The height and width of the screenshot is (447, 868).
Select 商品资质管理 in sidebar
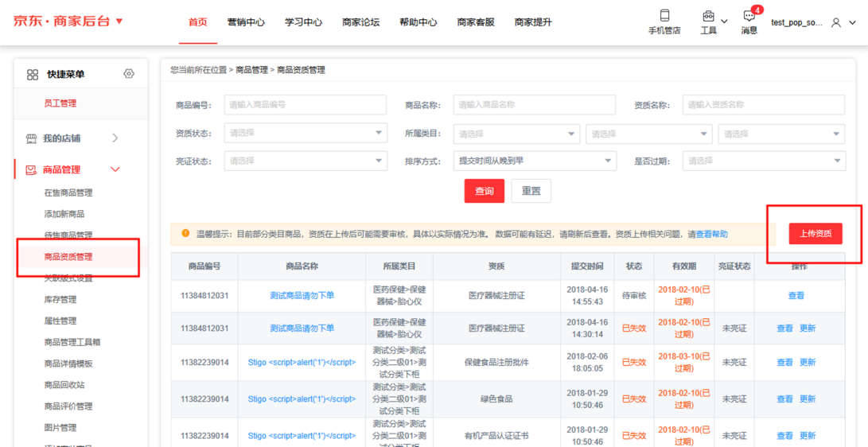pos(68,257)
